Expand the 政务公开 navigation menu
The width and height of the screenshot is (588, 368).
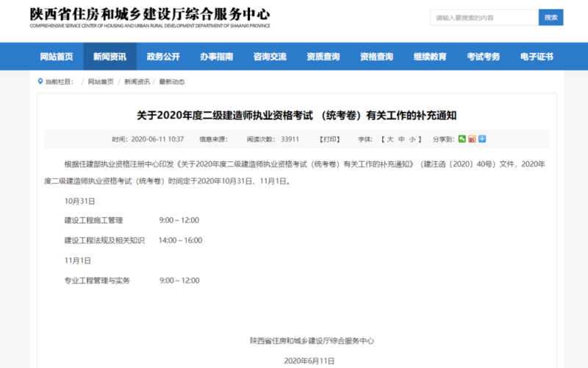[x=163, y=57]
